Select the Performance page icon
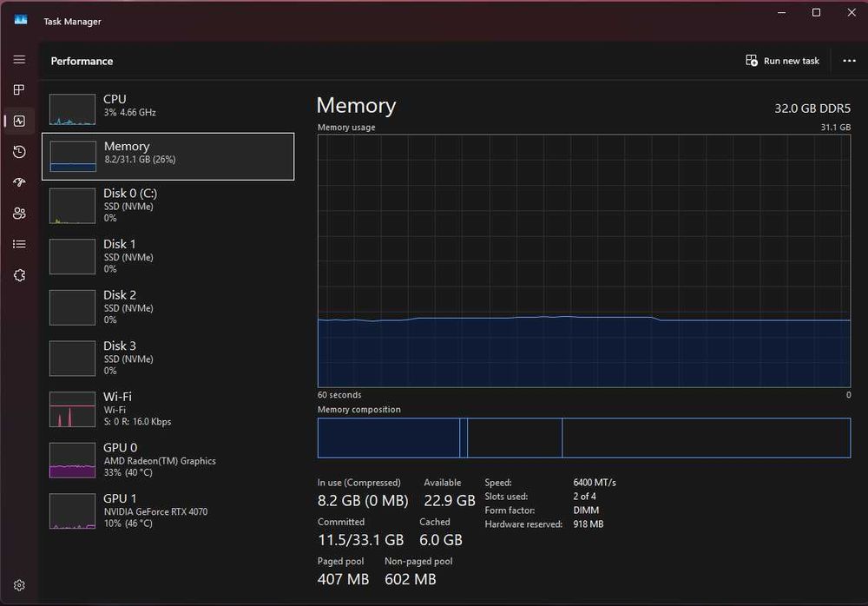The image size is (868, 606). (19, 121)
